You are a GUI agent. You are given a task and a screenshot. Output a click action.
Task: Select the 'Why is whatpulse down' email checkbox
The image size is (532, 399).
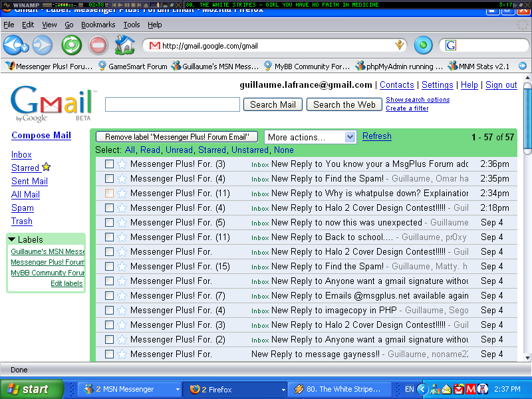(109, 193)
